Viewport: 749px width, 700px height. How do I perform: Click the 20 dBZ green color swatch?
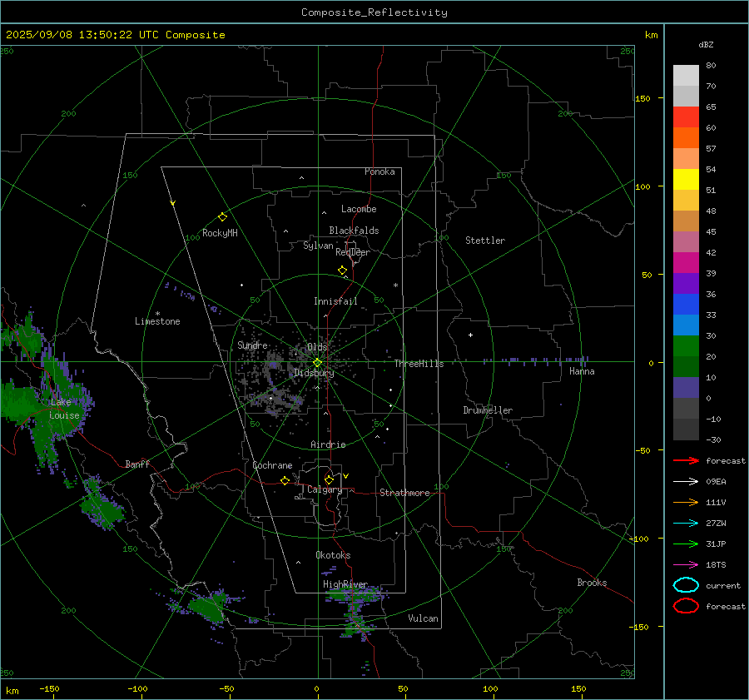[x=686, y=346]
